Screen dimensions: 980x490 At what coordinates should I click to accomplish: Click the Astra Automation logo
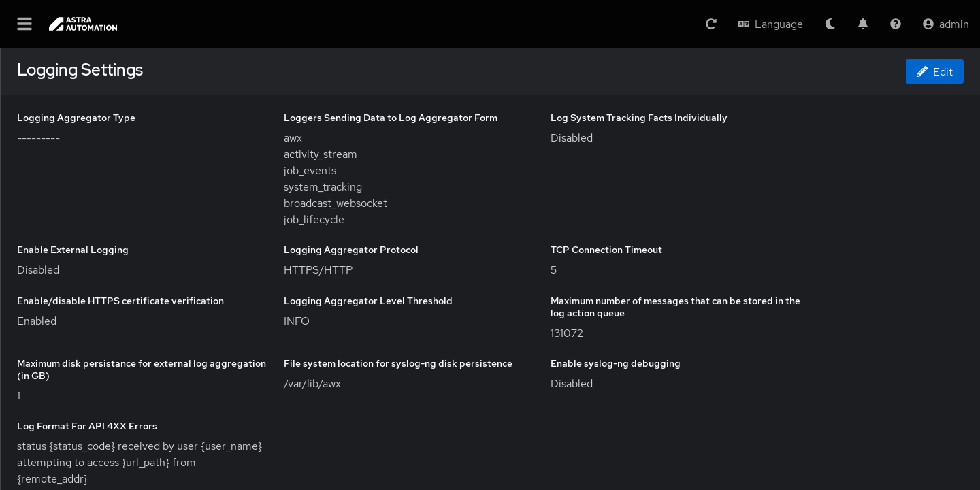[83, 24]
